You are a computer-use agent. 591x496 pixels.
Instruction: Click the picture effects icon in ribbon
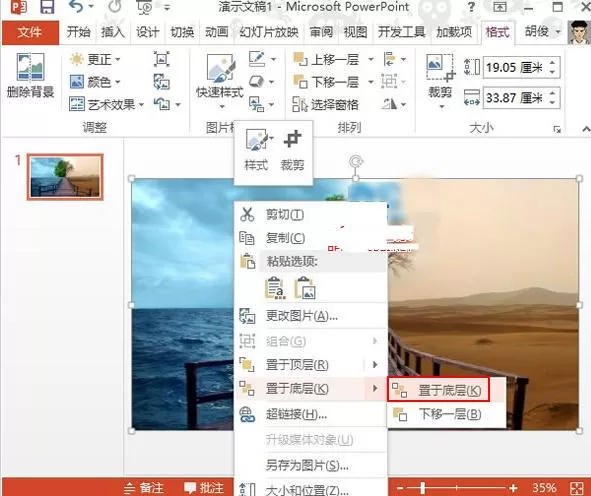(x=257, y=81)
